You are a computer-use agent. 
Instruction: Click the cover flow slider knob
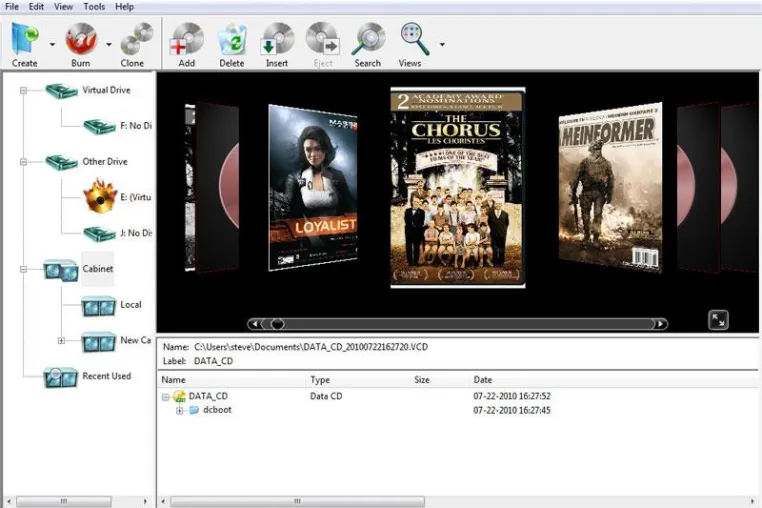click(277, 324)
